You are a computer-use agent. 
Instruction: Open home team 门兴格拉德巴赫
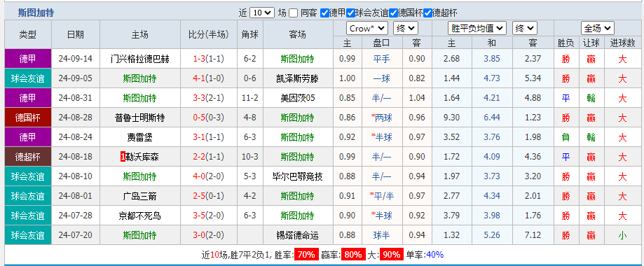coord(139,59)
